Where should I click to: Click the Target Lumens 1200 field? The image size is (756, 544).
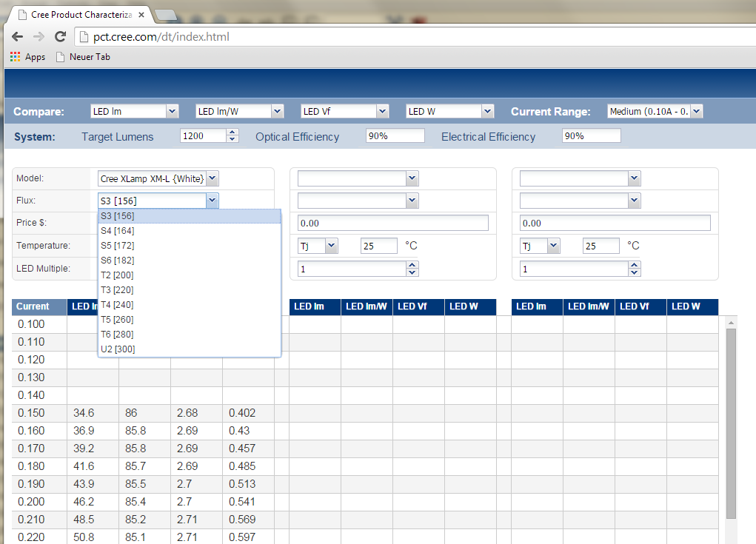click(x=203, y=136)
